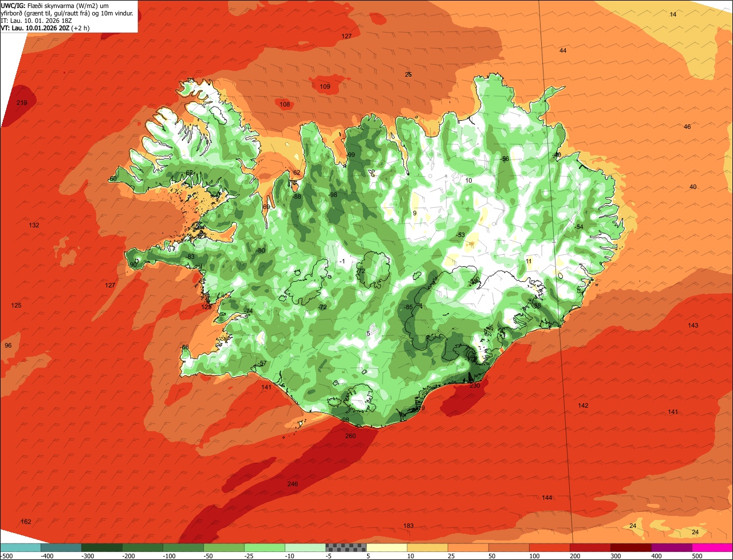Viewport: 733px width, 560px height.
Task: Select the dark red legend swatch between 200 and 300
Action: tap(590, 547)
